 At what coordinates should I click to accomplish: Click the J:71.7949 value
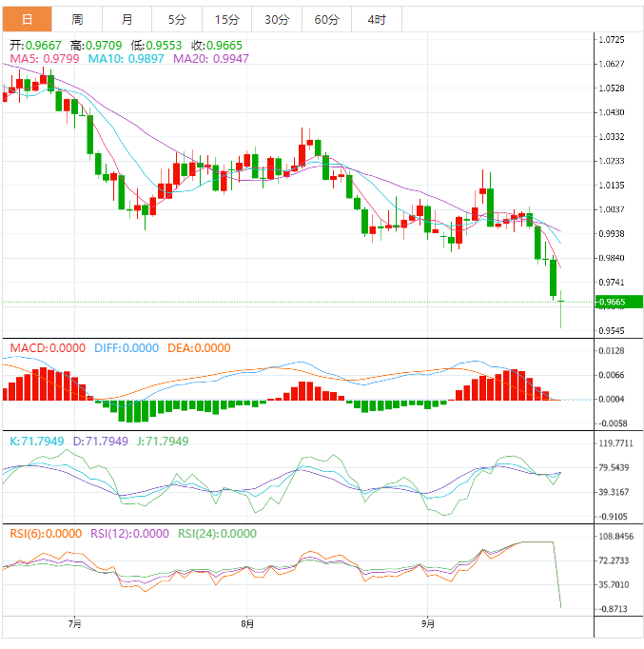[163, 442]
